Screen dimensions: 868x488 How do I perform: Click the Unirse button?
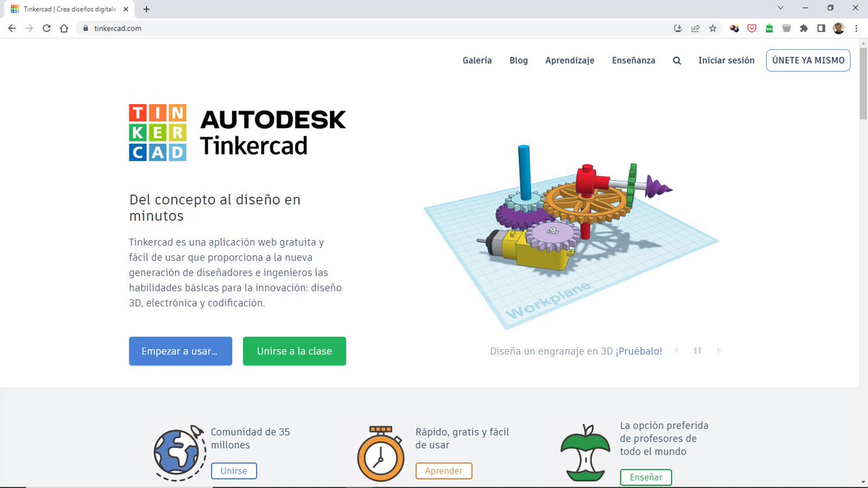(234, 471)
